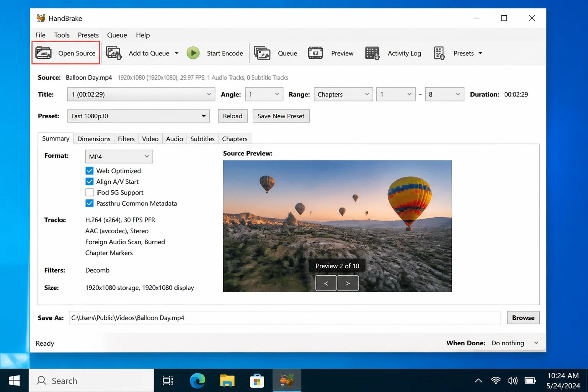Switch to the Dimensions tab

coord(94,139)
